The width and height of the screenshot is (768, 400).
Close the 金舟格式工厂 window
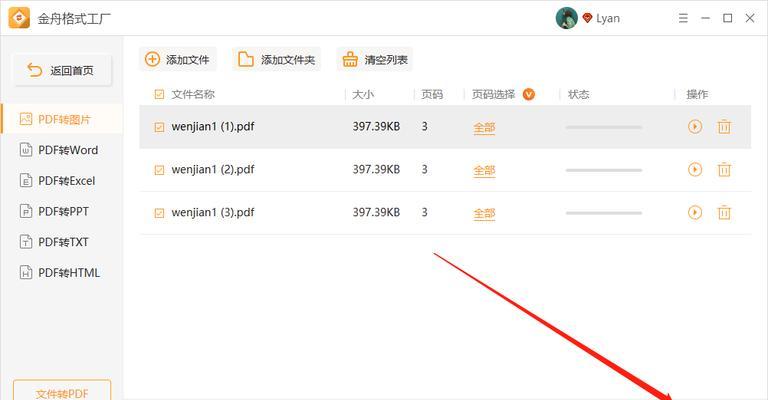point(750,18)
